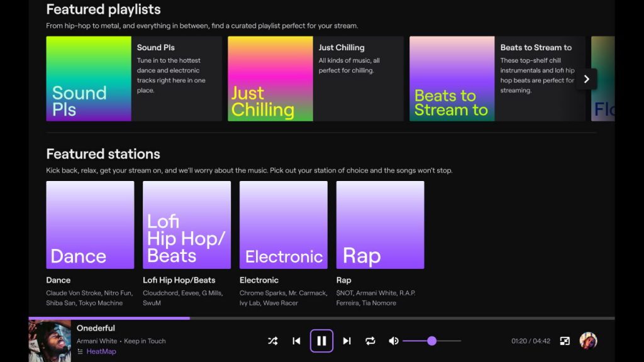Toggle shuffle playback
This screenshot has width=644, height=362.
click(x=273, y=341)
